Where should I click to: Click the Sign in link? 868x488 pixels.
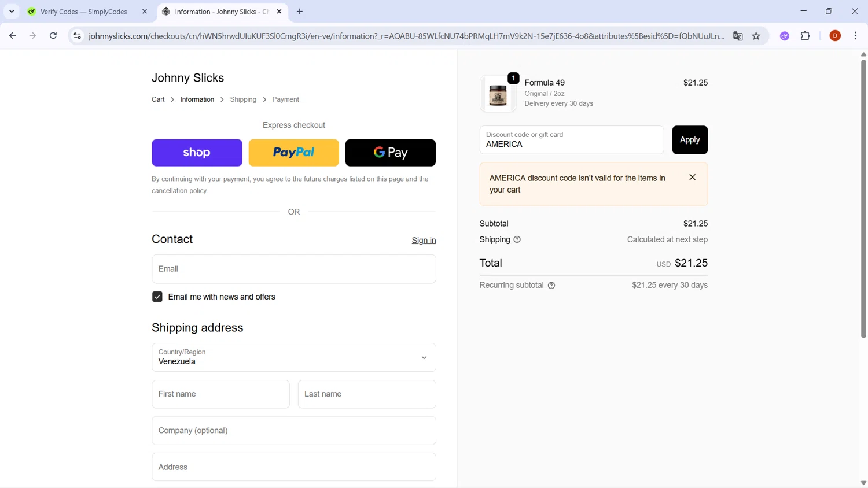(424, 241)
